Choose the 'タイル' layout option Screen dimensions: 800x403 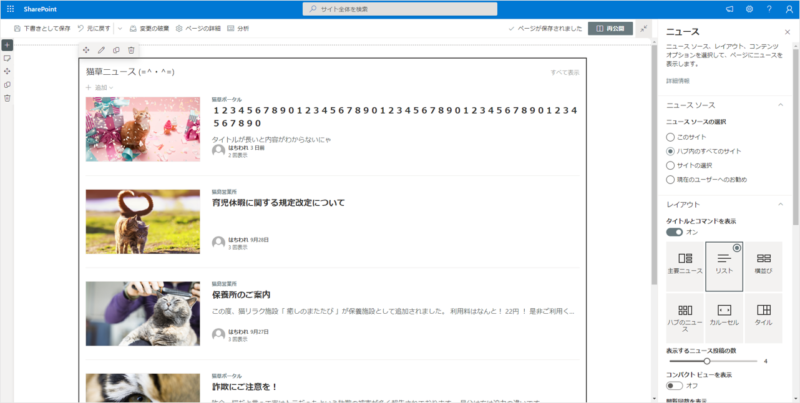point(763,317)
